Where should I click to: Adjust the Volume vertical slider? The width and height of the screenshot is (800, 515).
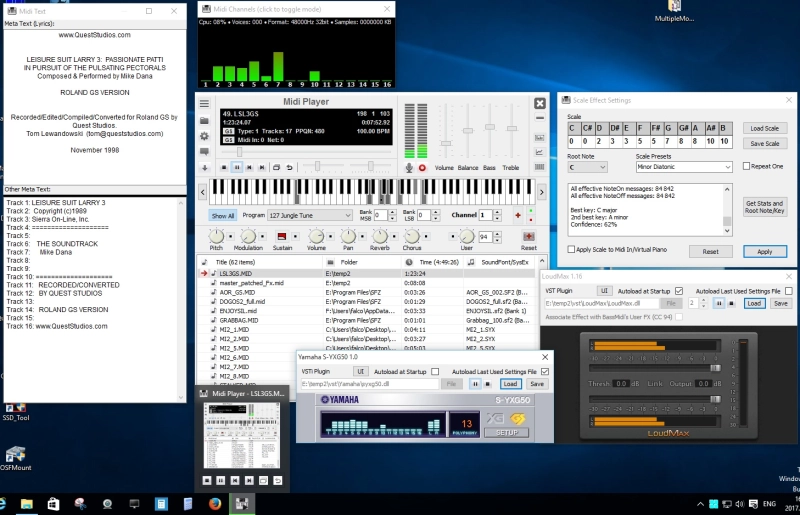[x=446, y=143]
